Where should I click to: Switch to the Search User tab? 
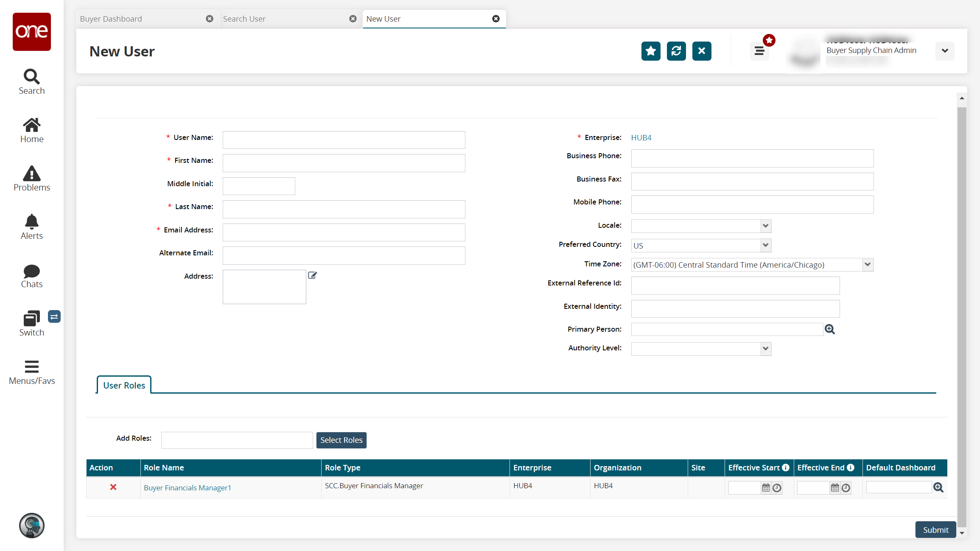point(244,19)
